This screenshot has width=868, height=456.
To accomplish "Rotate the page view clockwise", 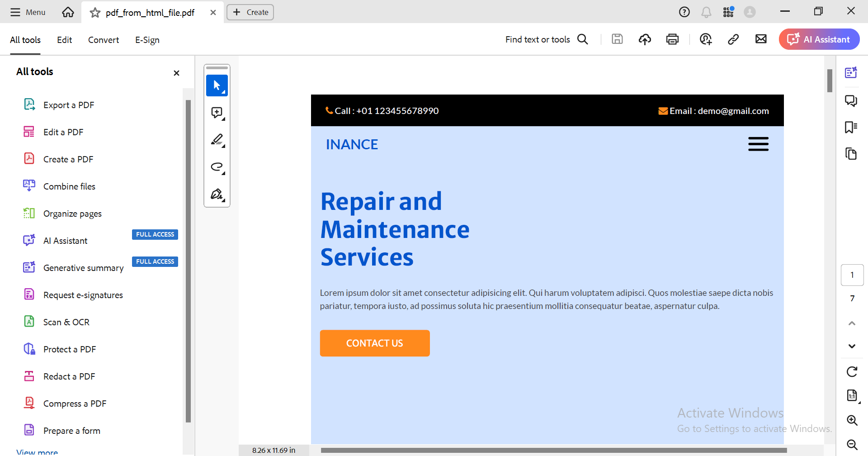I will click(x=852, y=372).
